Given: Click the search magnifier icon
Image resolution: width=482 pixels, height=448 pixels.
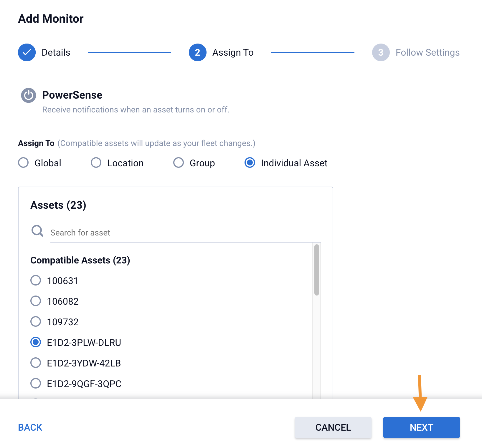Looking at the screenshot, I should point(37,231).
